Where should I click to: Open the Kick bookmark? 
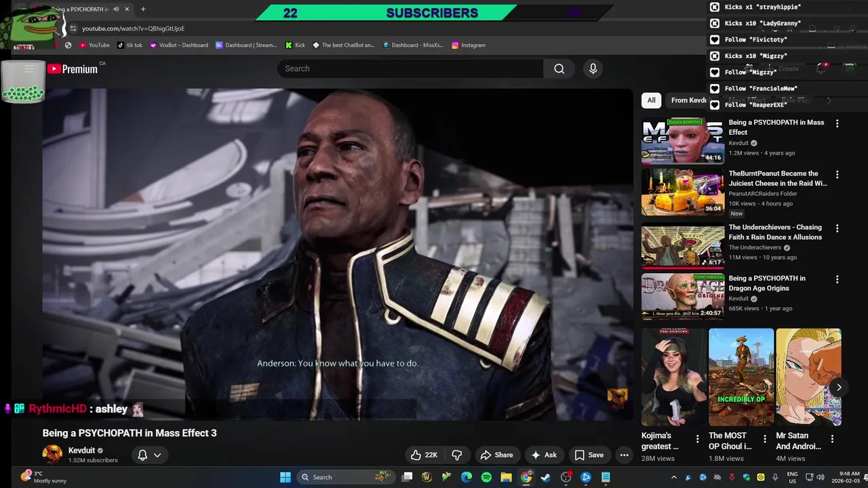[295, 45]
